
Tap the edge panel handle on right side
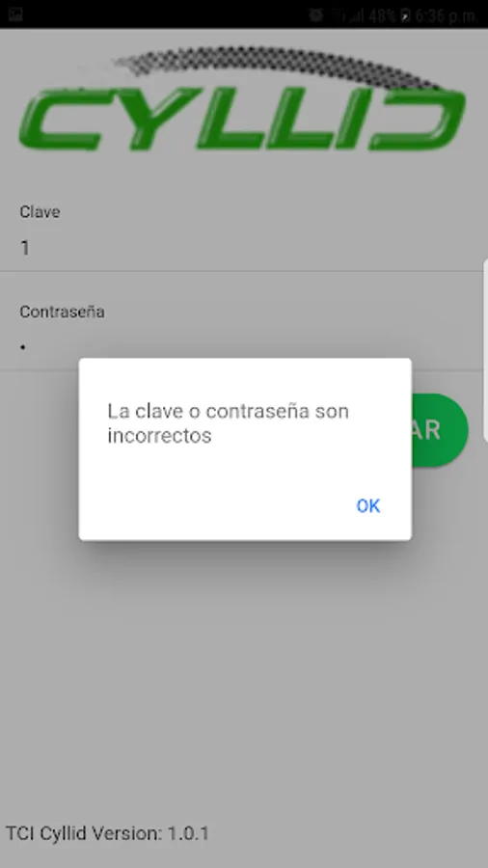(x=485, y=350)
